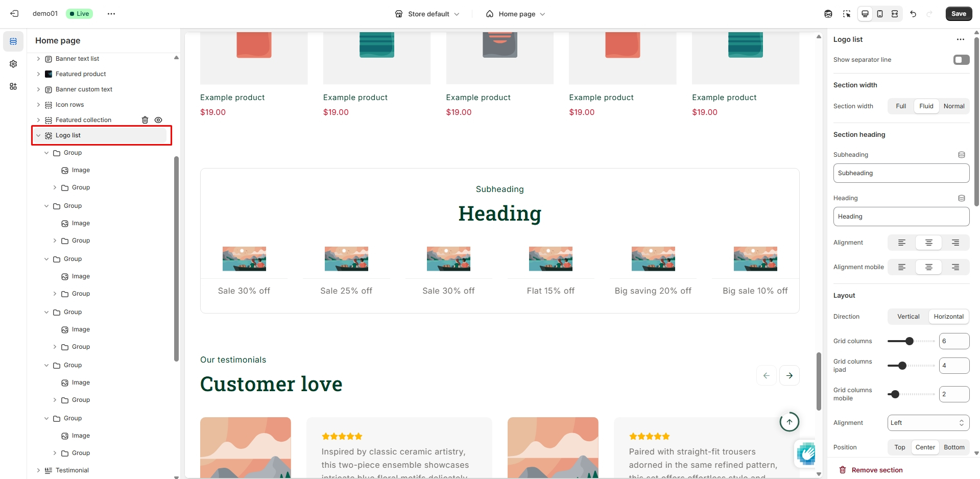Click the exit editor icon
Image resolution: width=980 pixels, height=479 pixels.
(14, 14)
